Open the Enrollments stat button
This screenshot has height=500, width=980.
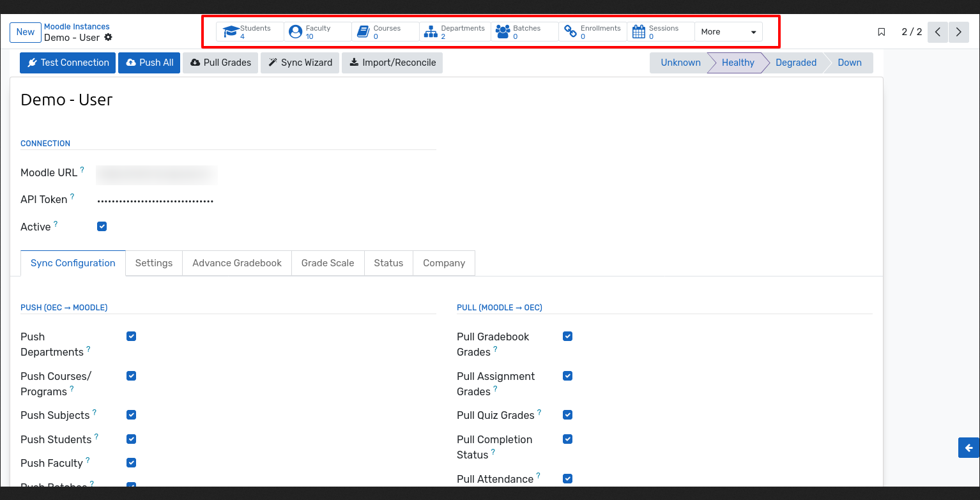[x=592, y=32]
